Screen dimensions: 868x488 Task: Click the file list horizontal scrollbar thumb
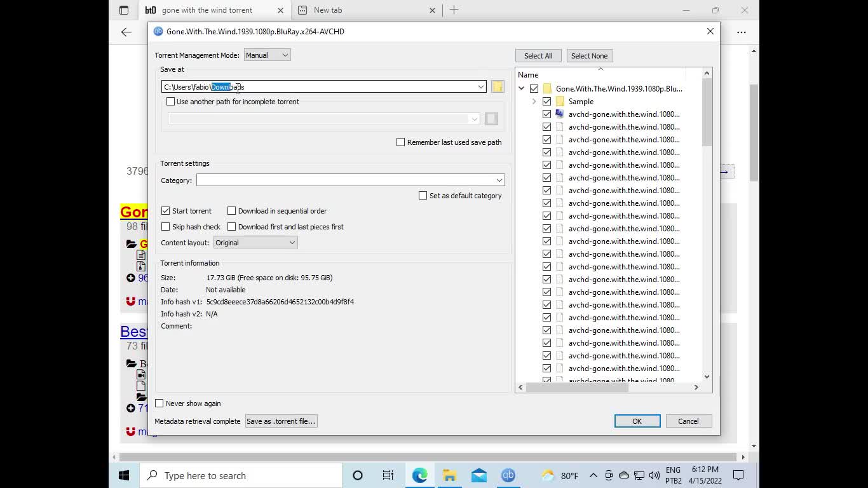tap(577, 387)
